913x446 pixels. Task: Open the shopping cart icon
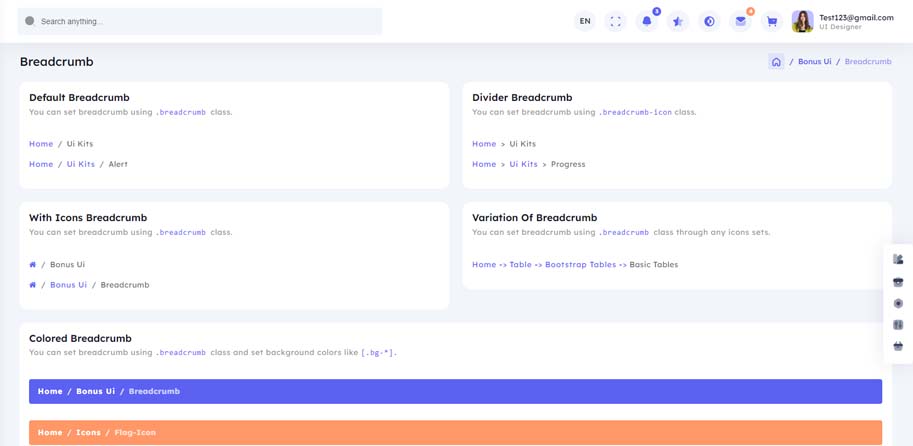click(x=772, y=21)
